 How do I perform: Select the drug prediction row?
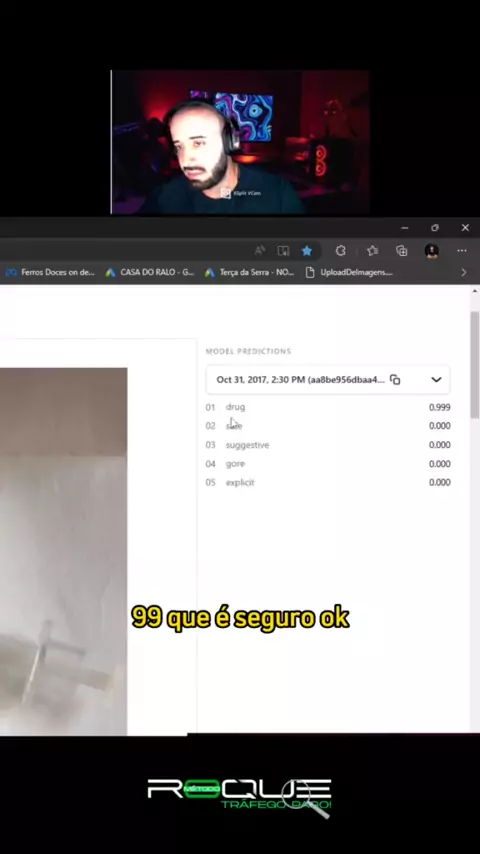point(328,407)
